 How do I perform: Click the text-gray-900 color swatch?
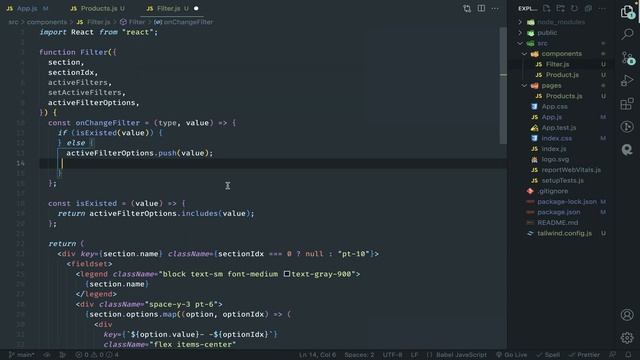287,274
